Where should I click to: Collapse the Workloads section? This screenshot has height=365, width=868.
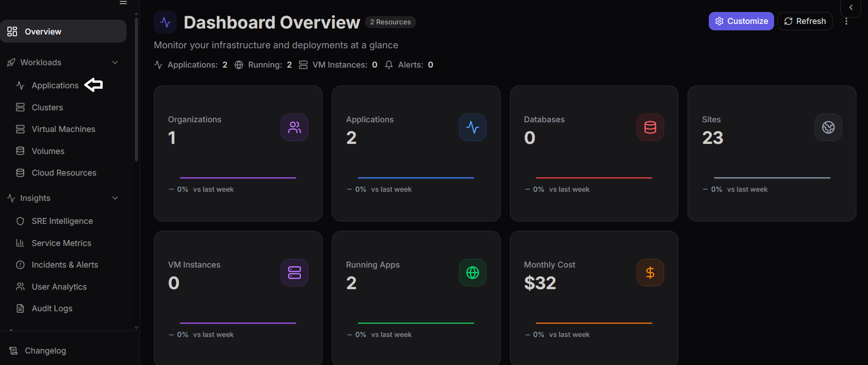point(115,63)
